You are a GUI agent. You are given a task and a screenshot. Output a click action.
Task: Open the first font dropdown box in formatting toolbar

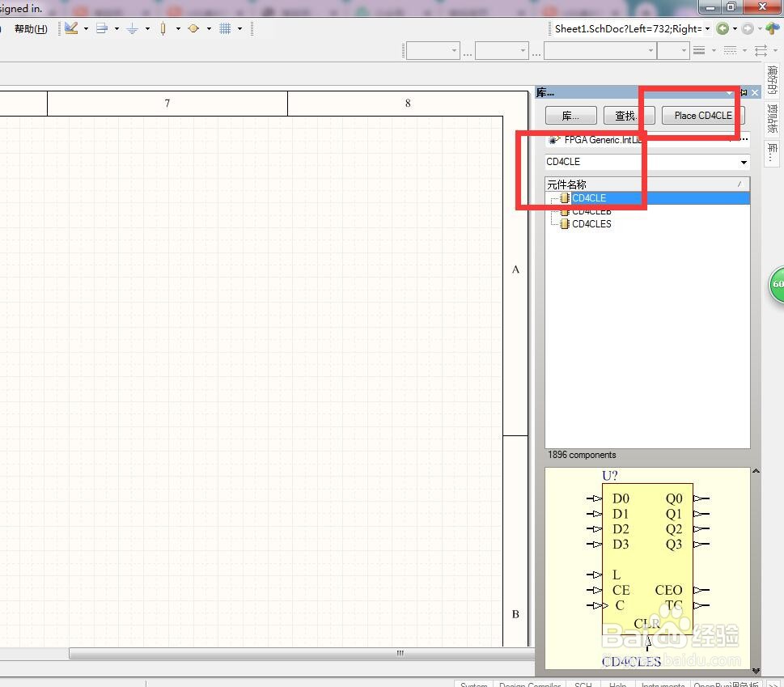[x=433, y=50]
